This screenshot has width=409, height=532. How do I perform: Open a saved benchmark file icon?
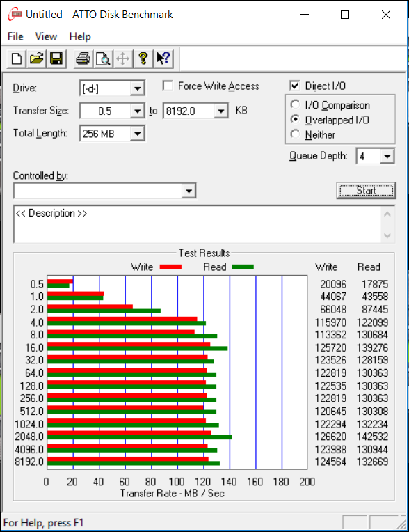click(x=37, y=58)
